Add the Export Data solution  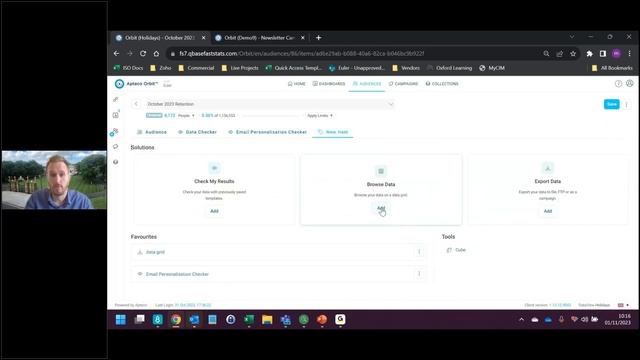[548, 211]
